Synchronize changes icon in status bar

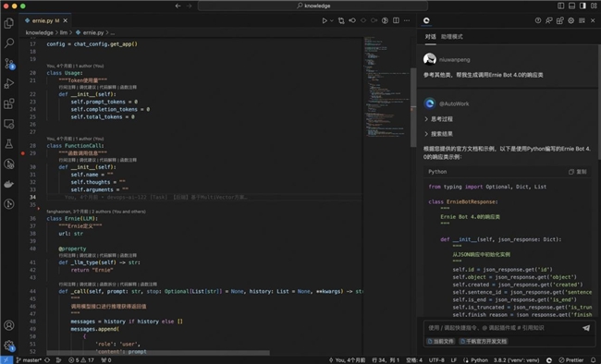pyautogui.click(x=47, y=360)
